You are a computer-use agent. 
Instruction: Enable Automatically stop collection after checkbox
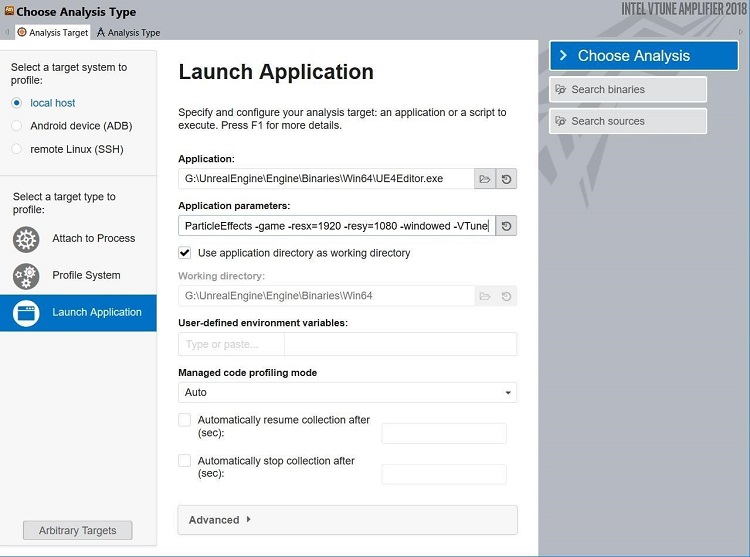[185, 460]
